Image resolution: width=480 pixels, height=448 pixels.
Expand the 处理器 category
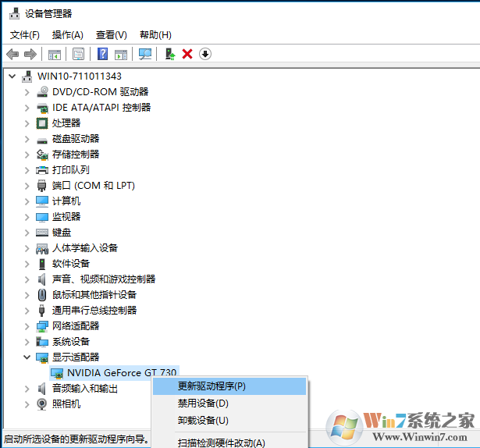pyautogui.click(x=27, y=123)
